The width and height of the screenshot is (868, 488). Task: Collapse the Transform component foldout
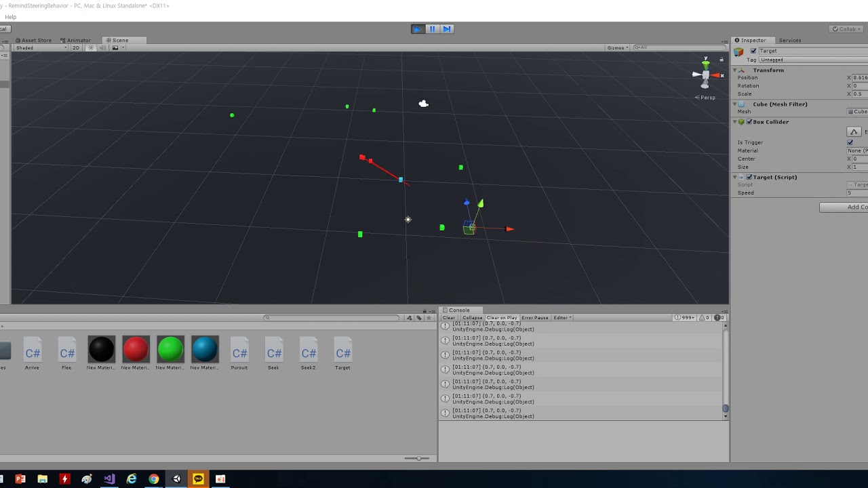(735, 70)
